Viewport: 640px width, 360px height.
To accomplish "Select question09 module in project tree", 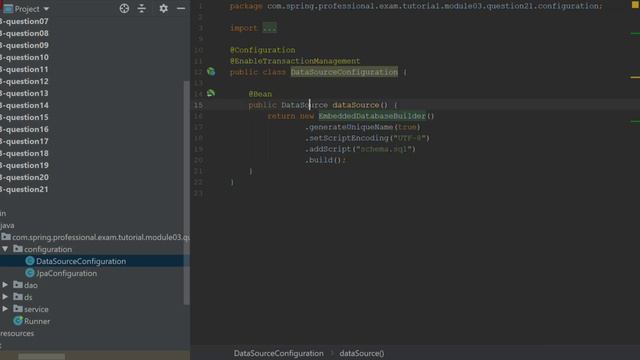I will click(x=24, y=45).
